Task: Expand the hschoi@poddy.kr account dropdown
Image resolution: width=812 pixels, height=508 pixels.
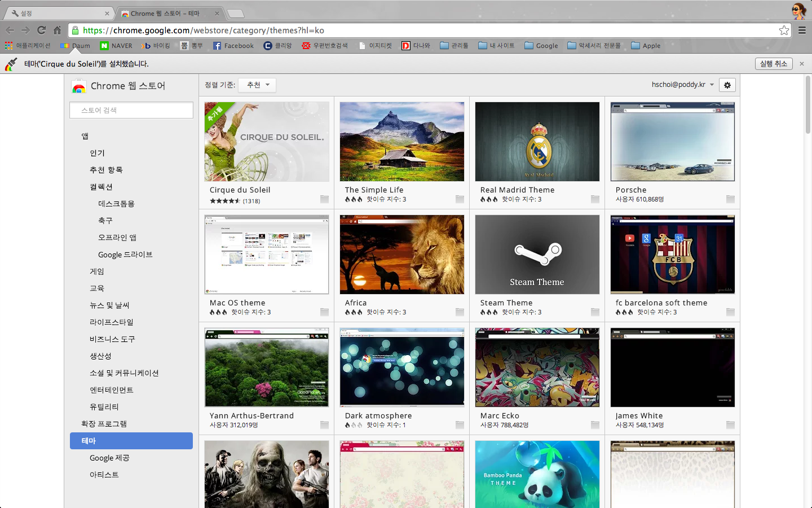Action: [x=683, y=85]
